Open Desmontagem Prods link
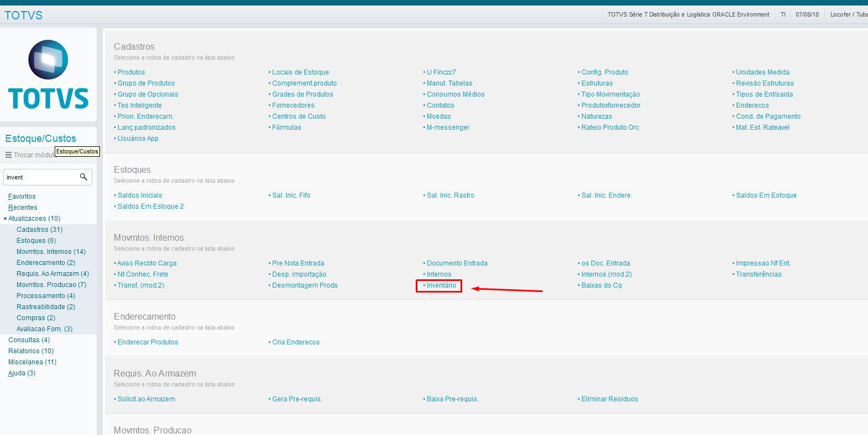868x435 pixels. click(305, 285)
